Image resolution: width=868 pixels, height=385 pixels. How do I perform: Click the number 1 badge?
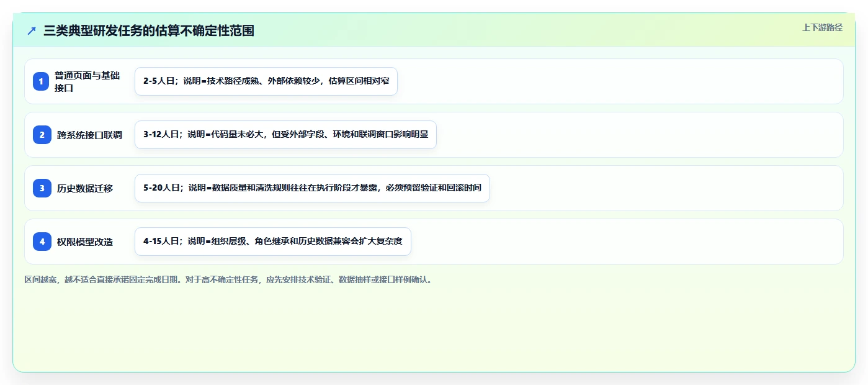(x=41, y=81)
